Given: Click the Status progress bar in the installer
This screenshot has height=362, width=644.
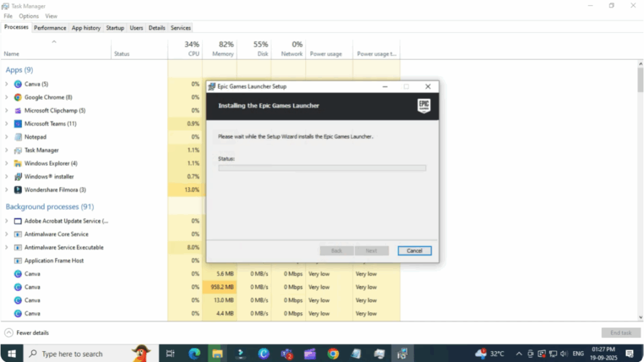Looking at the screenshot, I should click(x=322, y=168).
